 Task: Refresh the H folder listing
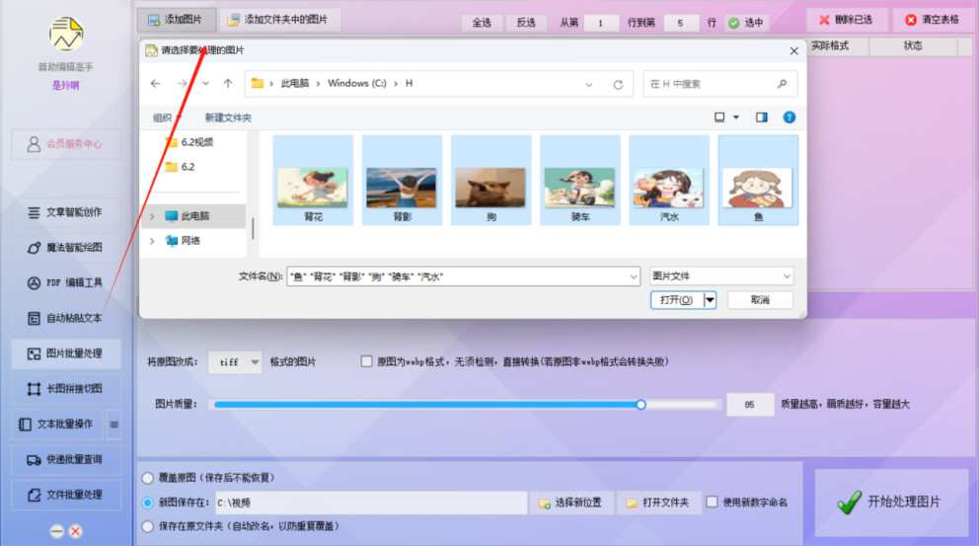pos(618,85)
